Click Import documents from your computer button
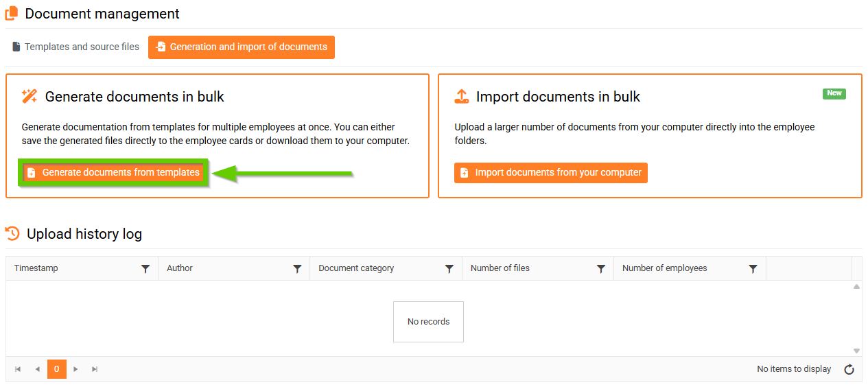The height and width of the screenshot is (387, 868). (x=550, y=172)
